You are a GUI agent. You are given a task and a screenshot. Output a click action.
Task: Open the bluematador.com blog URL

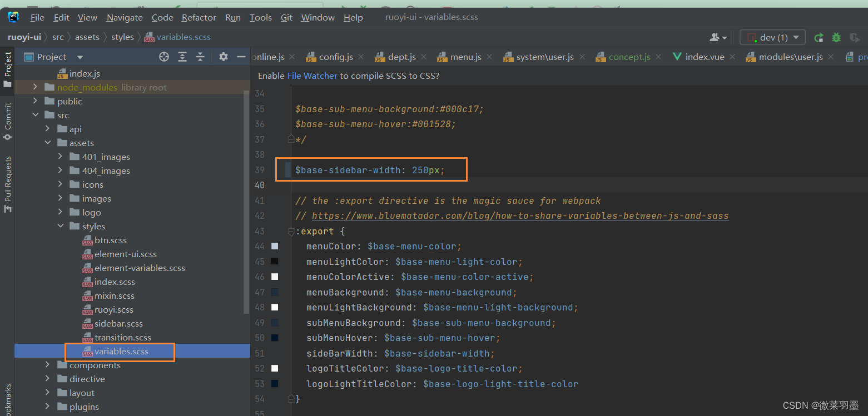[520, 216]
